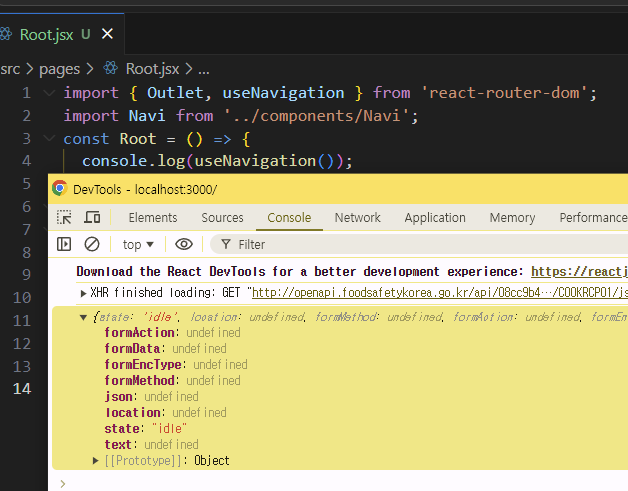Open the React DevTools download link

[x=578, y=272]
